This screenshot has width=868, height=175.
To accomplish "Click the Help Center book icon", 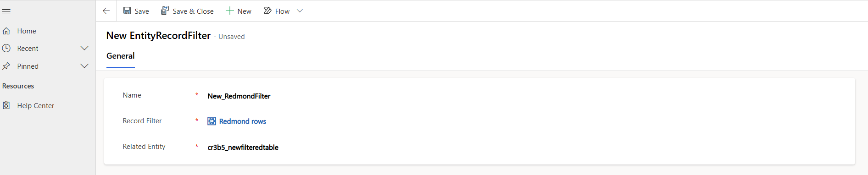I will click(x=6, y=105).
